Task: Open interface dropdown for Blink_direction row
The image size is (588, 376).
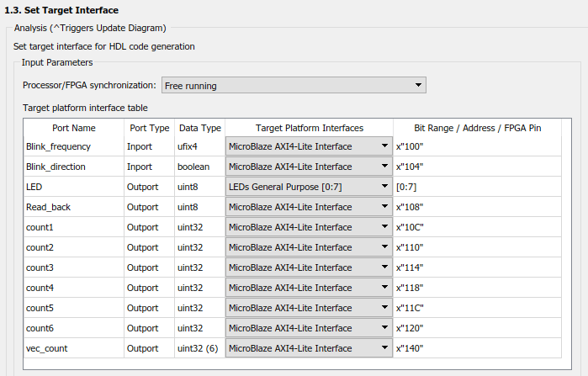Action: pos(308,167)
